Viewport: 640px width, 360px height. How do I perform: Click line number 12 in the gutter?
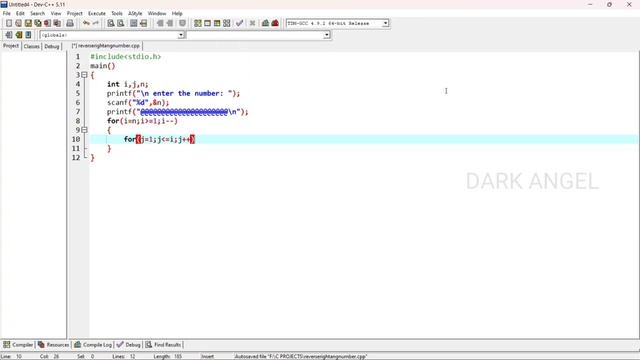(76, 158)
